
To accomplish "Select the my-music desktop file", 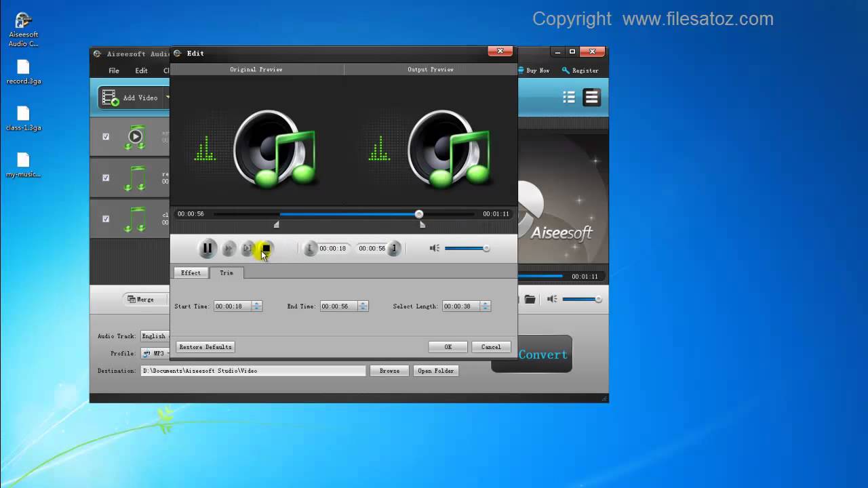I will coord(23,165).
